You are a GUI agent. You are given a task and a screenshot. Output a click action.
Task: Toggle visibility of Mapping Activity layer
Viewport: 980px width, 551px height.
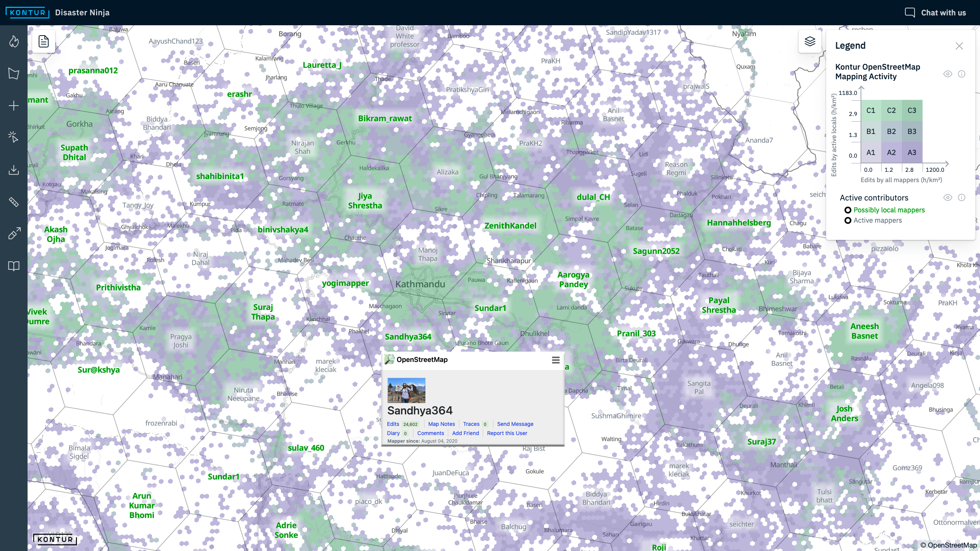point(947,74)
